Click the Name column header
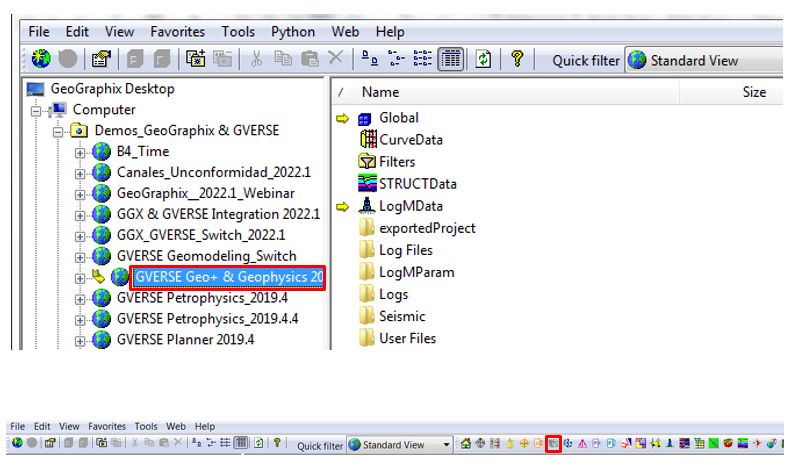The height and width of the screenshot is (470, 789). (380, 92)
